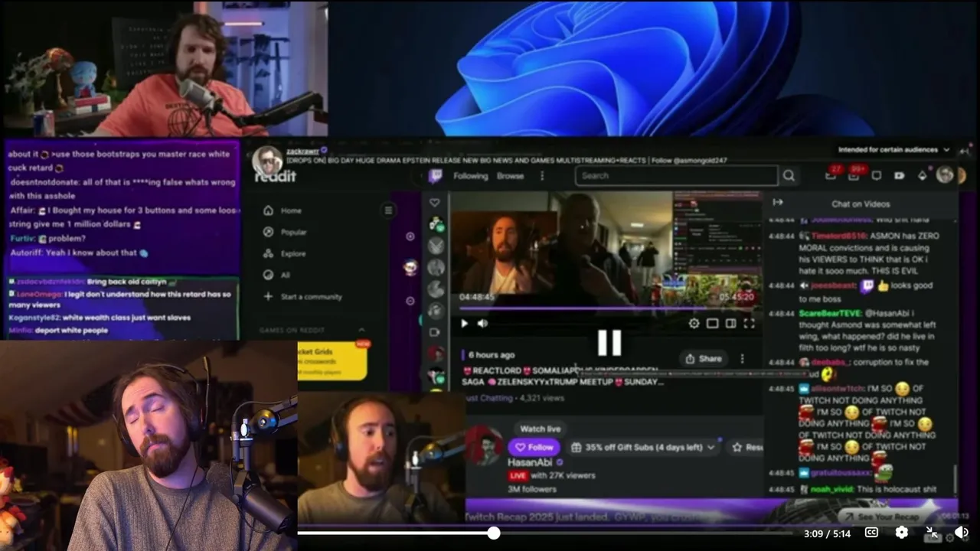Collapse the chat using the arrow icon
This screenshot has height=551, width=980.
pos(778,203)
